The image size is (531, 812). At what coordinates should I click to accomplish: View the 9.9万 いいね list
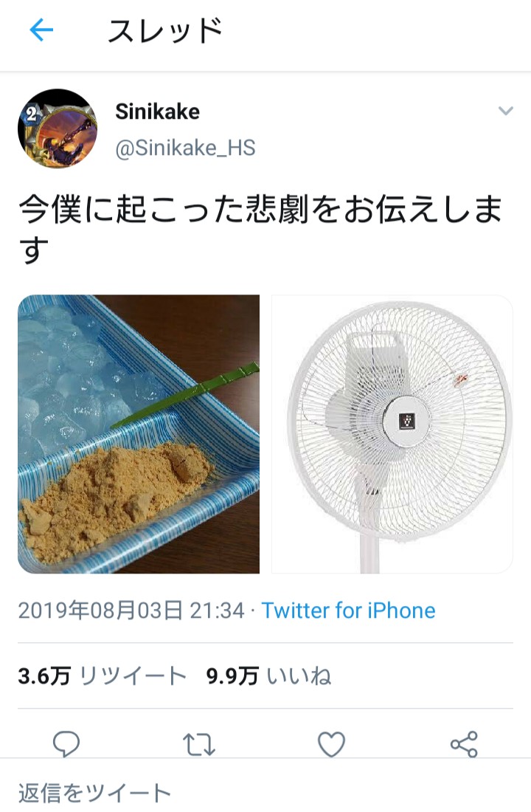click(268, 675)
